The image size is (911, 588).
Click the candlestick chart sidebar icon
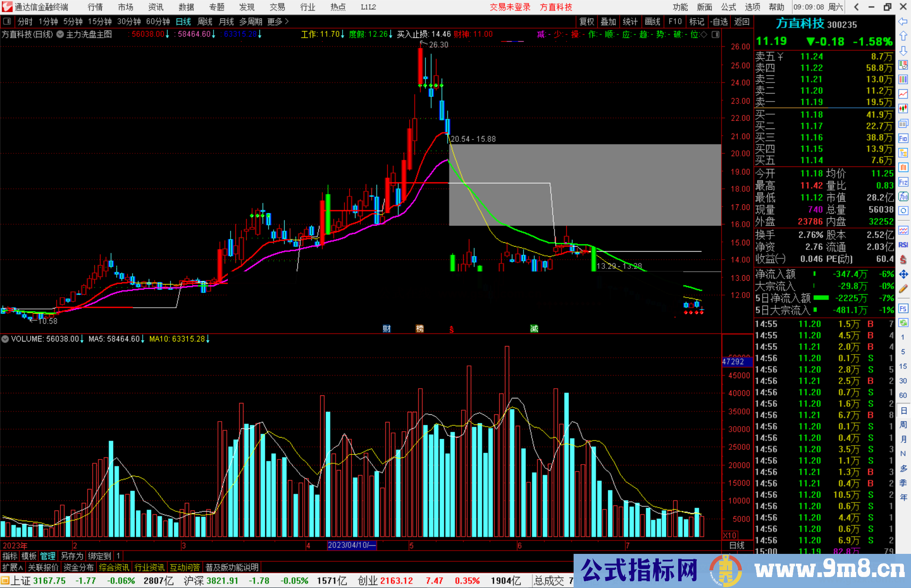click(903, 109)
